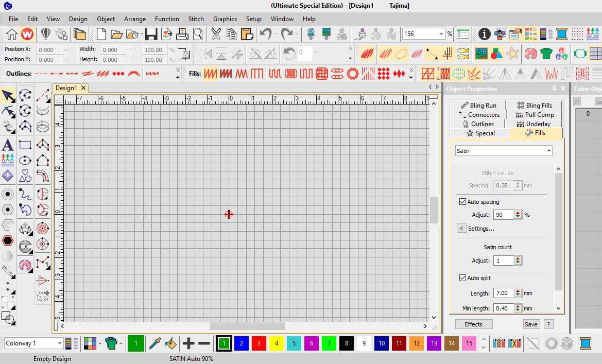Viewport: 602px width, 364px height.
Task: Open design information with the black info icon
Action: pos(484,34)
